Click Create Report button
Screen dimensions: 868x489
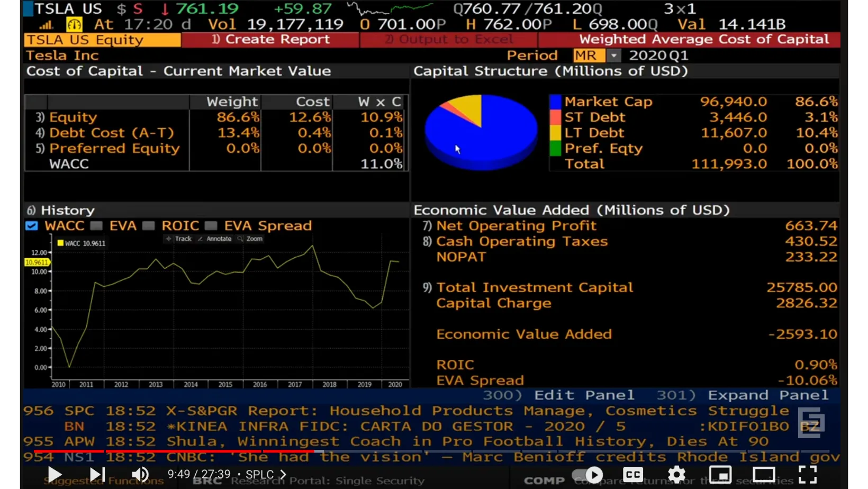[270, 40]
